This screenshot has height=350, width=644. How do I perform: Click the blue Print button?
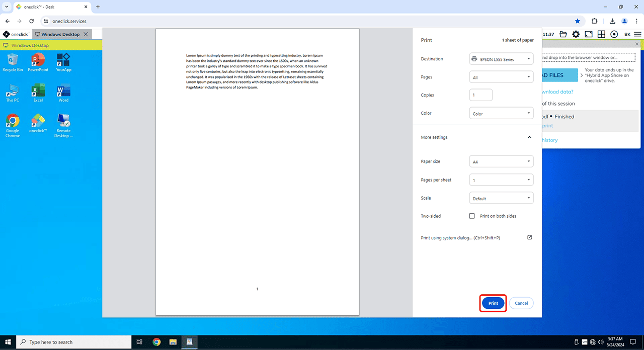(x=493, y=303)
